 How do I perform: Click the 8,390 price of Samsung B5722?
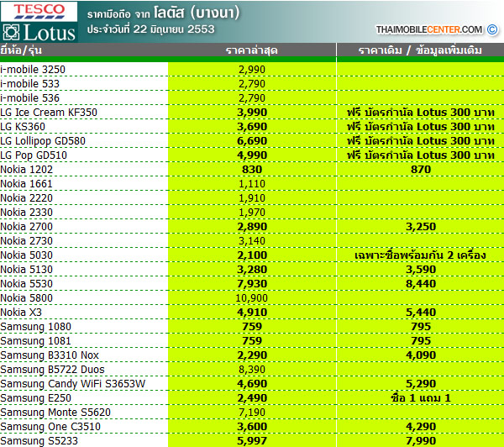click(x=252, y=369)
